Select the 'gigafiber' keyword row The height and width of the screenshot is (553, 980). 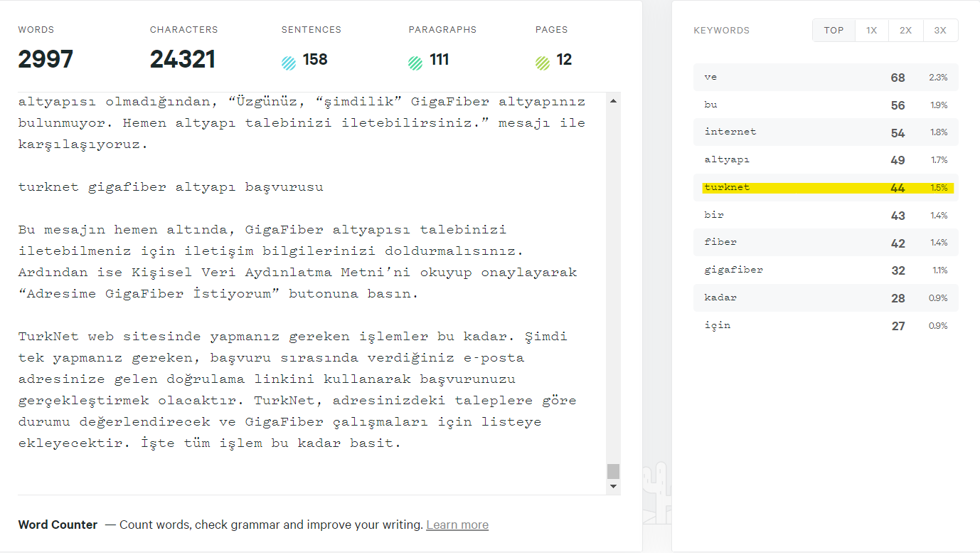825,270
